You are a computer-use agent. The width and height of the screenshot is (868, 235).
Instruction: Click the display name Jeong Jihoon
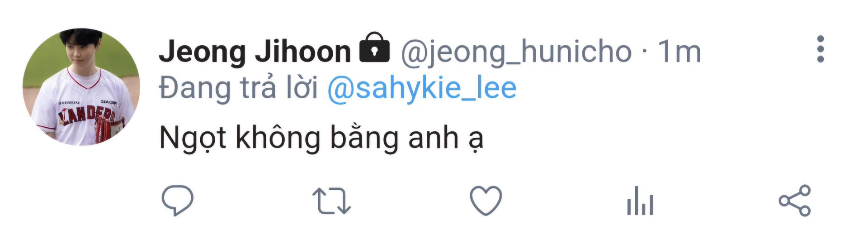click(255, 52)
